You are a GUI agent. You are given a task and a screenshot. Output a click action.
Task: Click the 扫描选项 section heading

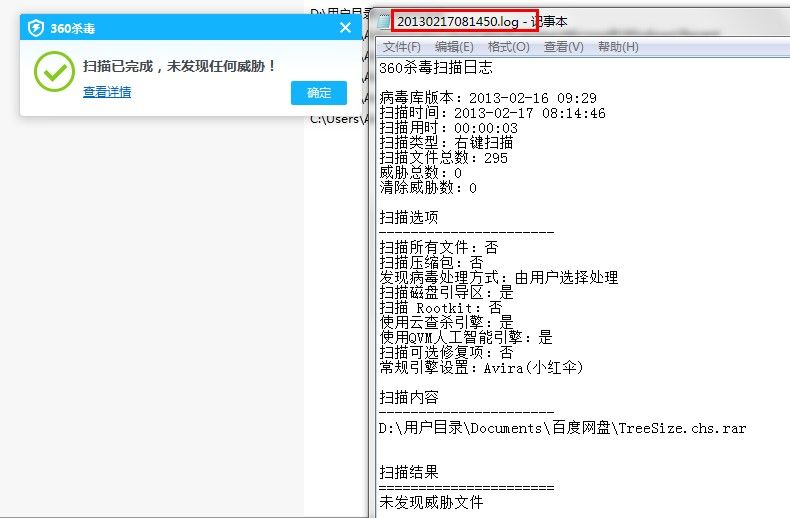tap(409, 218)
